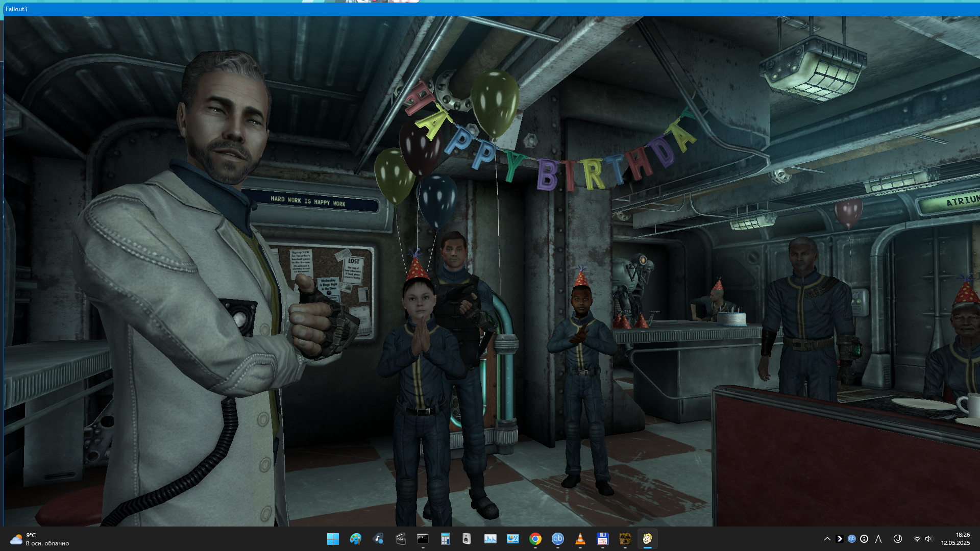Click the circled J input mode icon
The width and height of the screenshot is (980, 551).
tap(898, 539)
